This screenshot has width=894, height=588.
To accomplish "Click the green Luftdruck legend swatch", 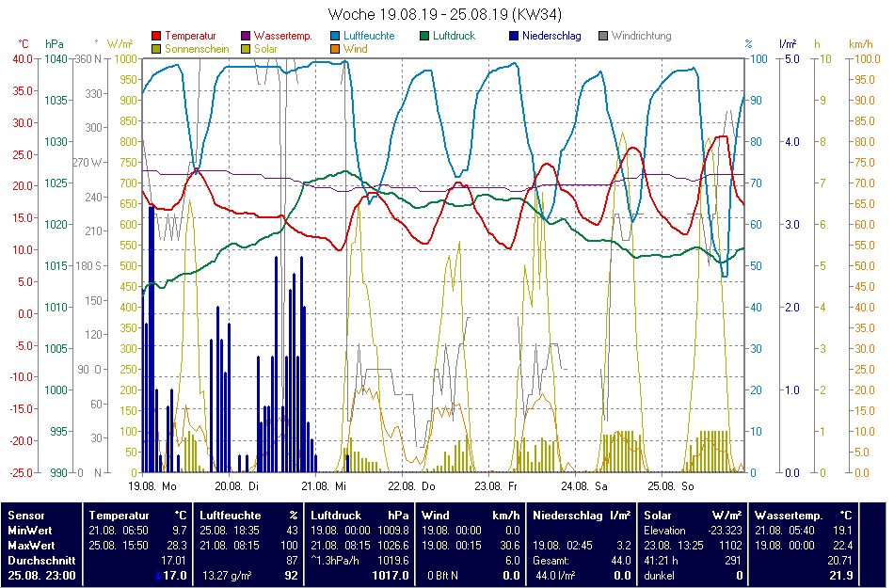I will [424, 36].
